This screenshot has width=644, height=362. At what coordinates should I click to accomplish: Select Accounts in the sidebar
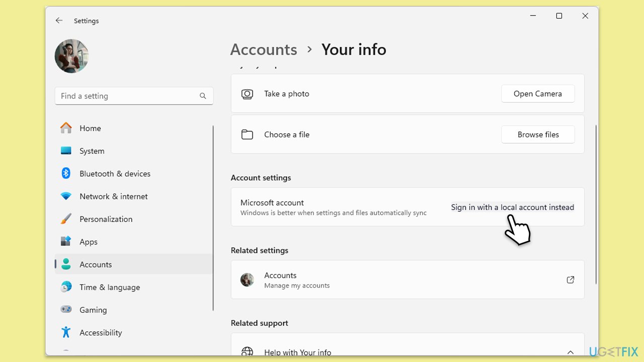[x=134, y=264]
